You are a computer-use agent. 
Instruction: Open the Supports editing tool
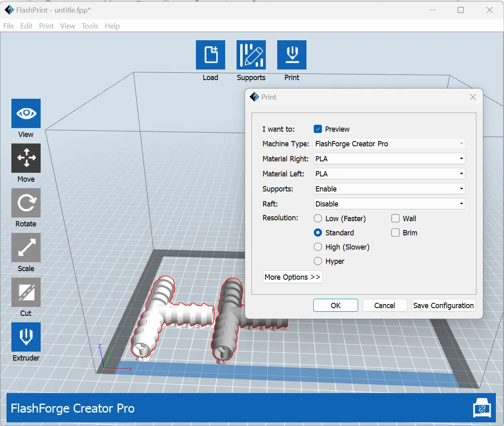(251, 55)
